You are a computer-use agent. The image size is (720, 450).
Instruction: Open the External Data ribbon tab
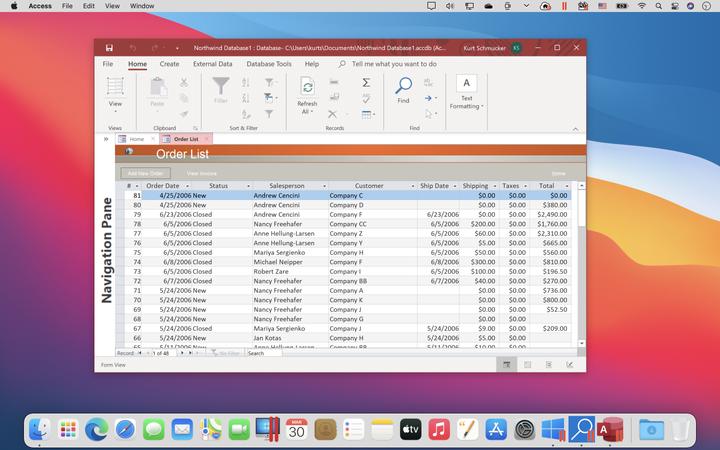213,64
